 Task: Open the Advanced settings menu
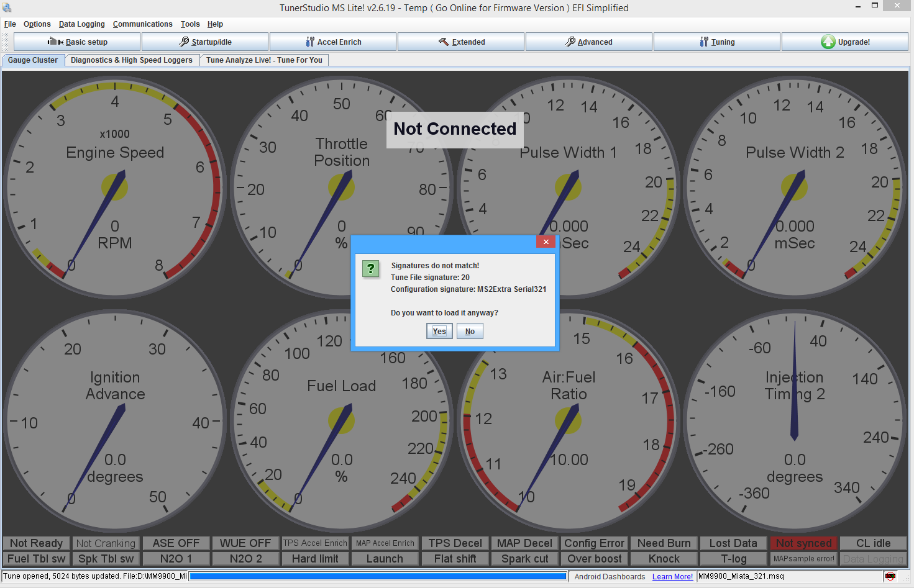[x=589, y=42]
